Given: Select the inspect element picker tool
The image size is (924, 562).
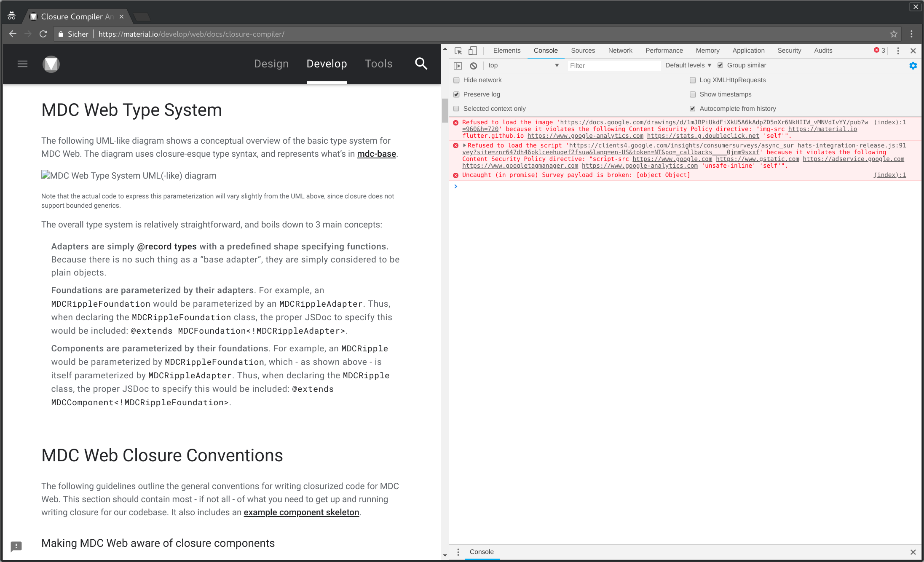Looking at the screenshot, I should point(458,51).
